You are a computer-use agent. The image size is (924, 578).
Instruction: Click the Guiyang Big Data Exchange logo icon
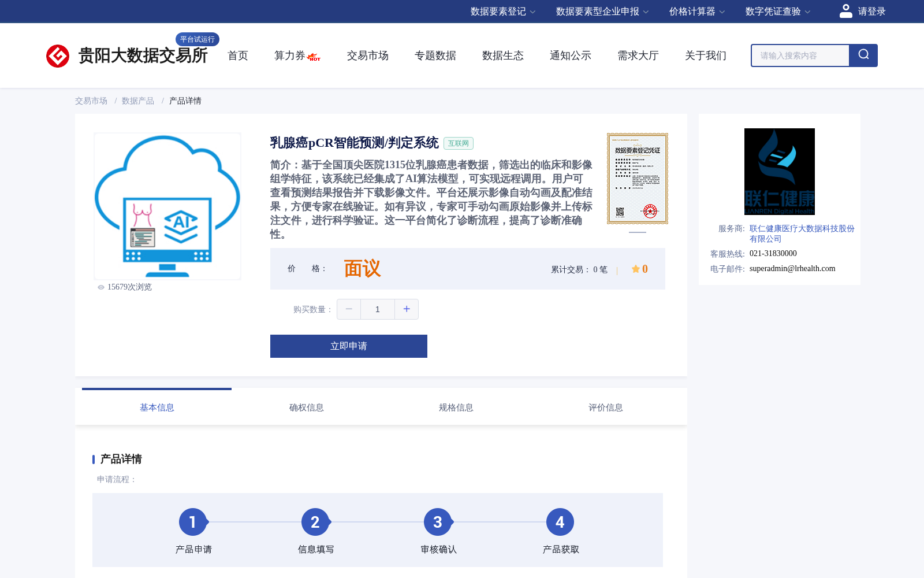(58, 56)
